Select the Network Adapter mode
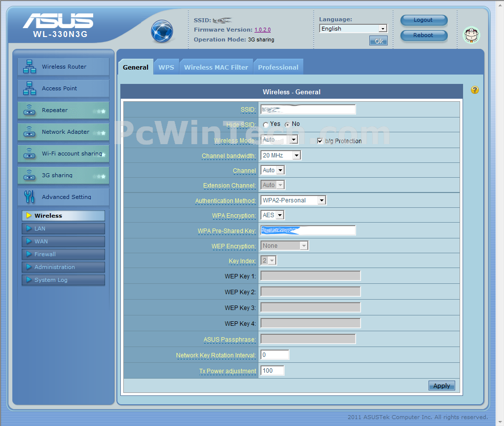Viewport: 504px width, 426px height. pos(63,132)
